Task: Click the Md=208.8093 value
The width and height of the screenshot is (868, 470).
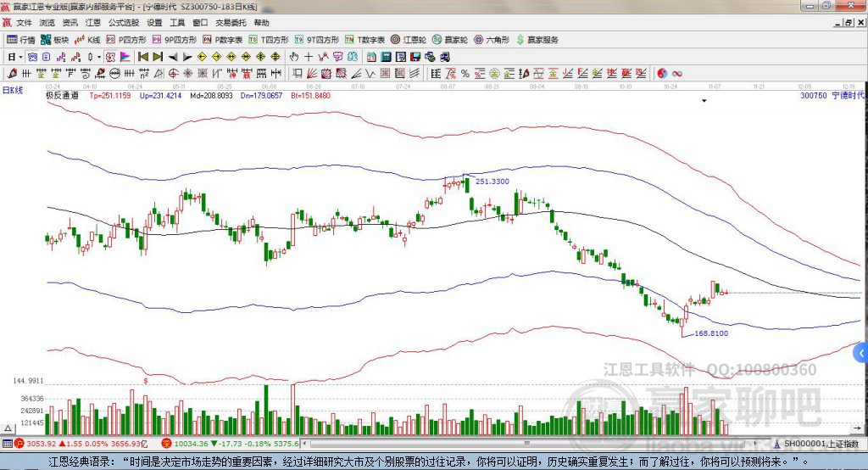Action: pyautogui.click(x=211, y=95)
